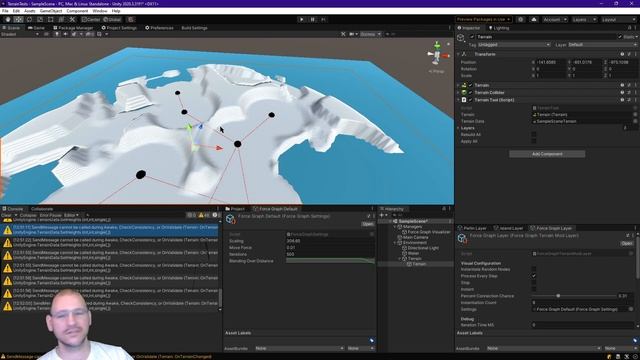The image size is (640, 360).
Task: Click Blending Over Distance curve field
Action: click(x=330, y=261)
